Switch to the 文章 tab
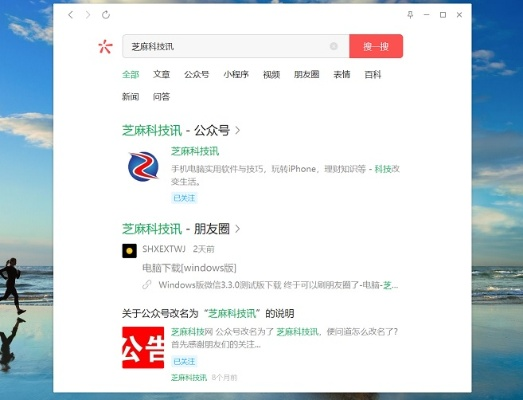The image size is (523, 400). coord(161,74)
